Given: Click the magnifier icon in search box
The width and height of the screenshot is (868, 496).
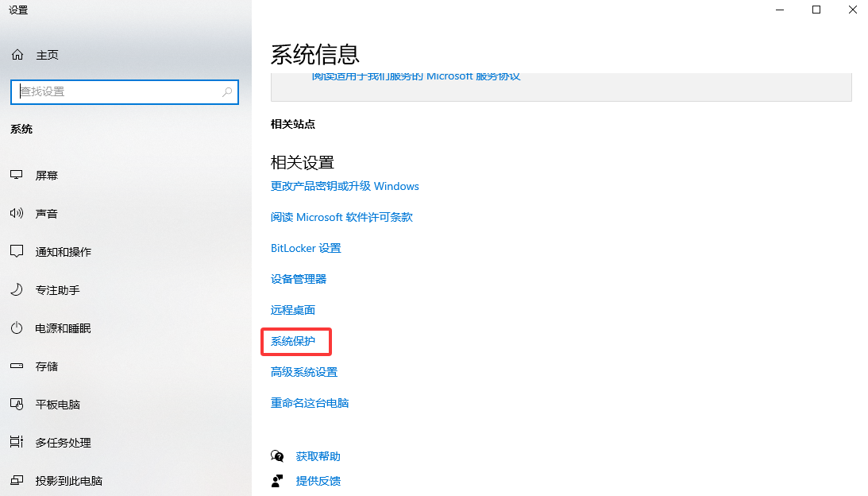Looking at the screenshot, I should click(227, 92).
